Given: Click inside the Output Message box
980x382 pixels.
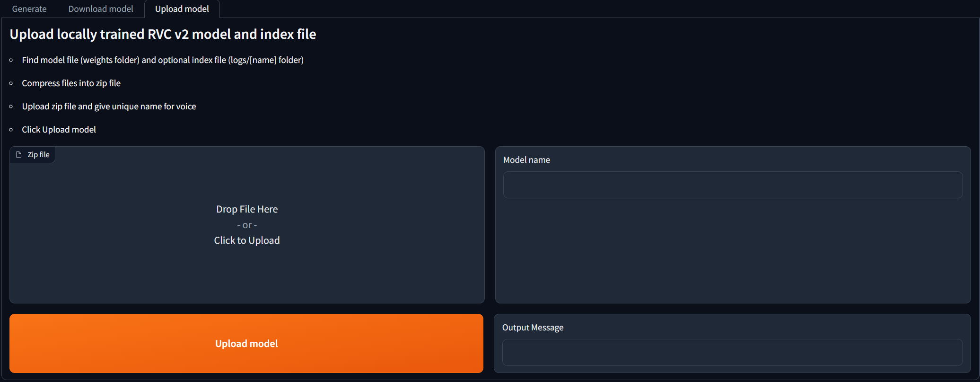Looking at the screenshot, I should click(732, 352).
